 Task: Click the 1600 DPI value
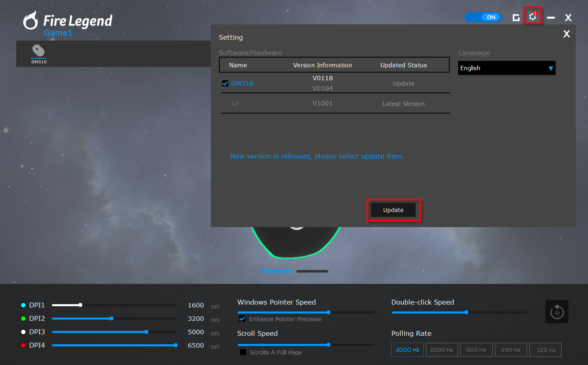[196, 305]
